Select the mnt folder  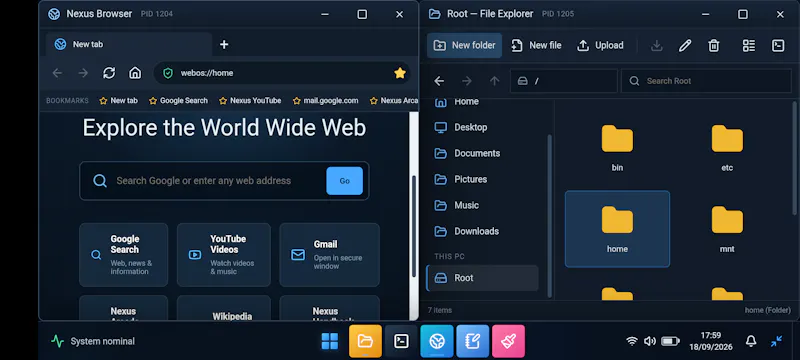[x=727, y=229]
